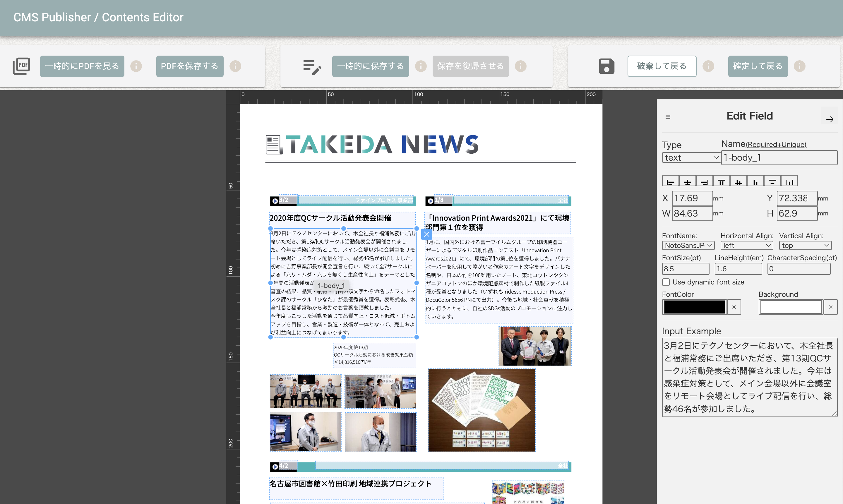
Task: Click the info icon beside 一時的に保存する
Action: pos(421,66)
